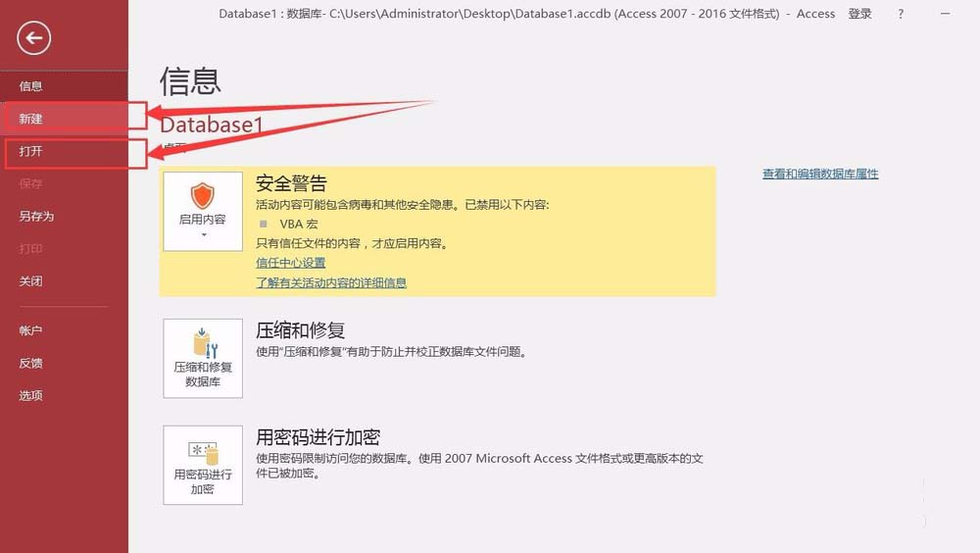This screenshot has width=980, height=553.
Task: Click the VBA 宏 list entry
Action: point(299,224)
